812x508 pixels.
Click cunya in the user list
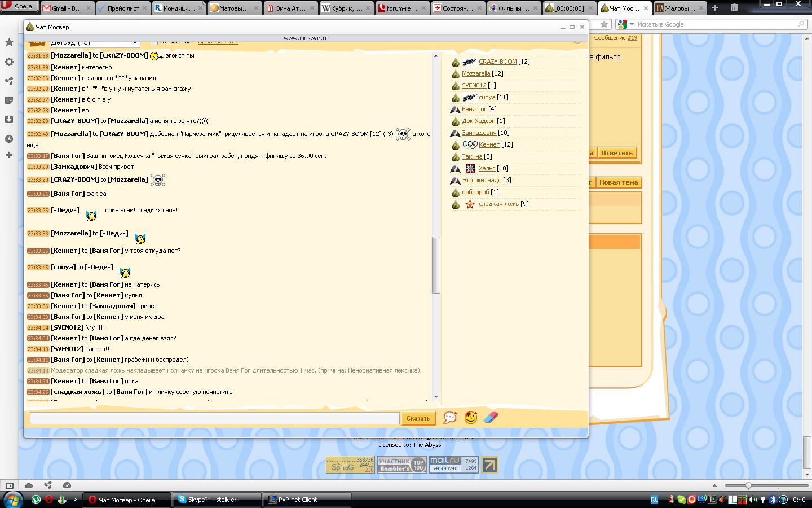pyautogui.click(x=487, y=97)
